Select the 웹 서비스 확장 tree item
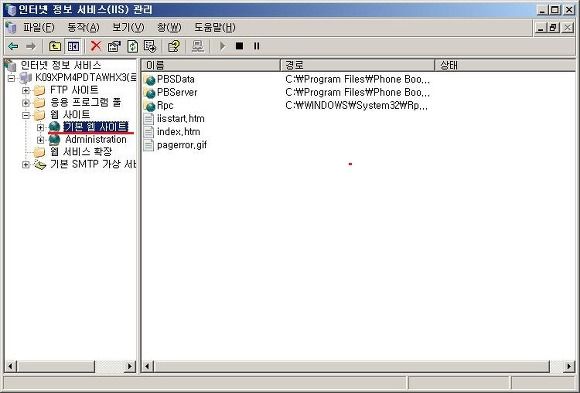This screenshot has height=393, width=580. 81,152
